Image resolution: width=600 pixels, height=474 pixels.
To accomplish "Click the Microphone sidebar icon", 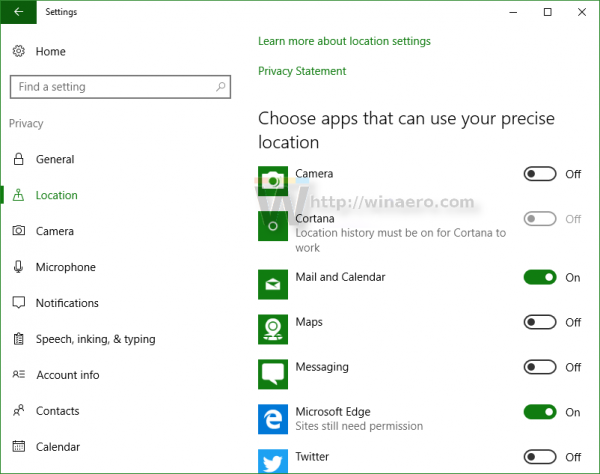I will [18, 267].
